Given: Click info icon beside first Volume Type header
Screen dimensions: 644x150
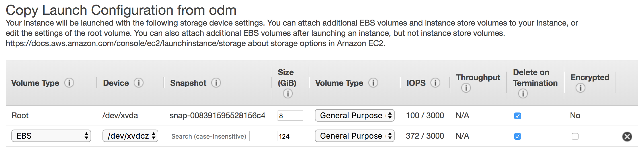Looking at the screenshot, I should pos(69,83).
